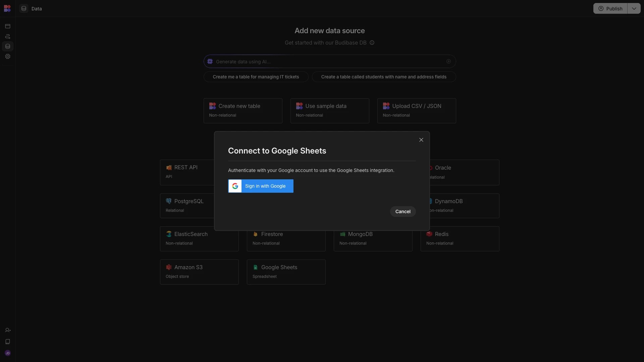Select the Use sample data card

(330, 111)
